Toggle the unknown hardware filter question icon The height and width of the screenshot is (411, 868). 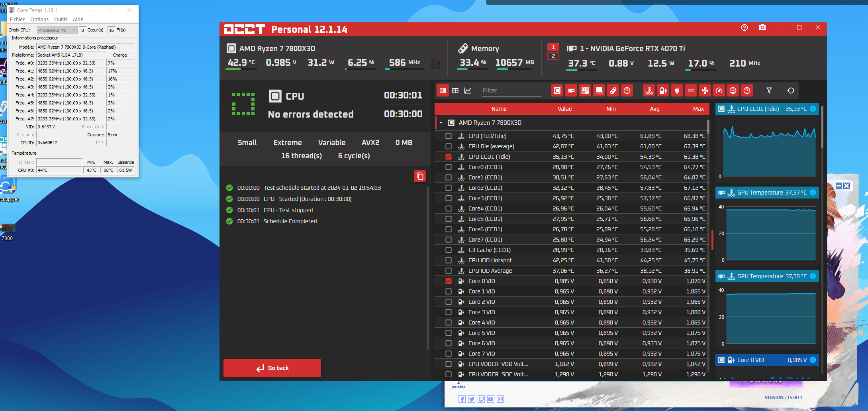tap(627, 90)
